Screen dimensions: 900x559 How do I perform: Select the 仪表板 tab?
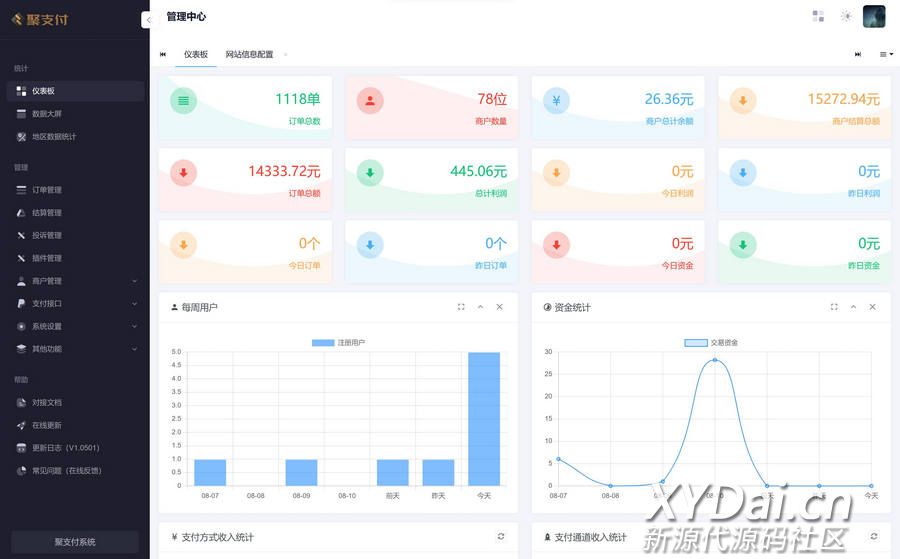point(196,54)
